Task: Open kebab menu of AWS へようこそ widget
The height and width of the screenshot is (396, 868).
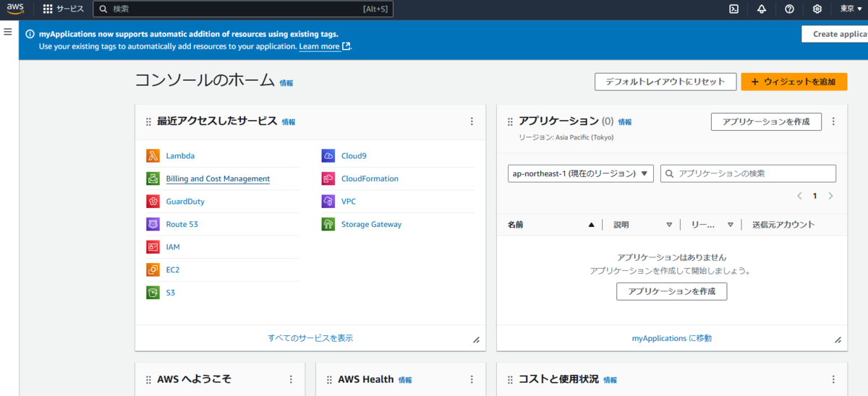Action: pyautogui.click(x=291, y=379)
